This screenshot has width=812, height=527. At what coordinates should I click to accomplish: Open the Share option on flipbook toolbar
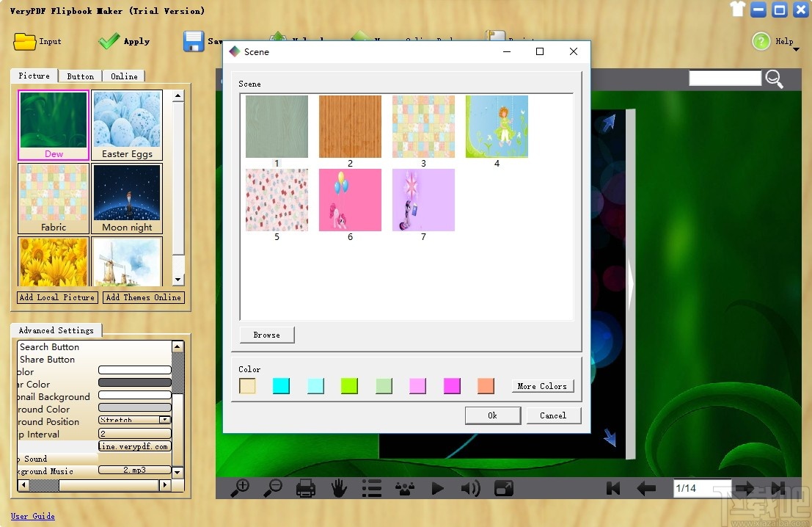tap(404, 487)
